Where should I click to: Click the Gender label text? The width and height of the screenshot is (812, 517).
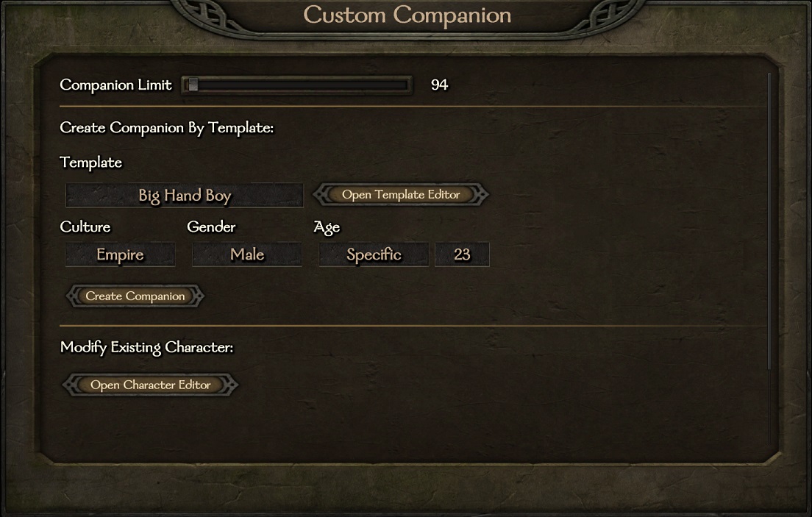pyautogui.click(x=211, y=227)
